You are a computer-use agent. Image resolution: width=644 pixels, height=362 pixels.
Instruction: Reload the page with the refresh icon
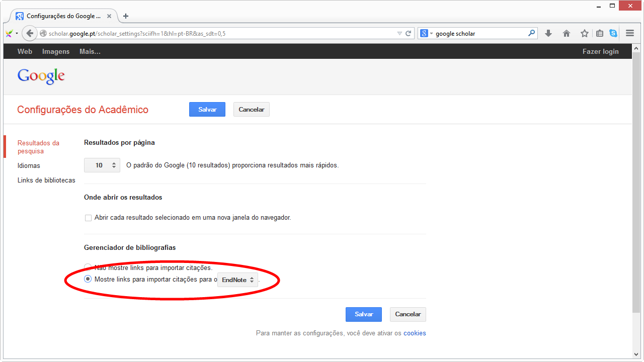[x=409, y=34]
